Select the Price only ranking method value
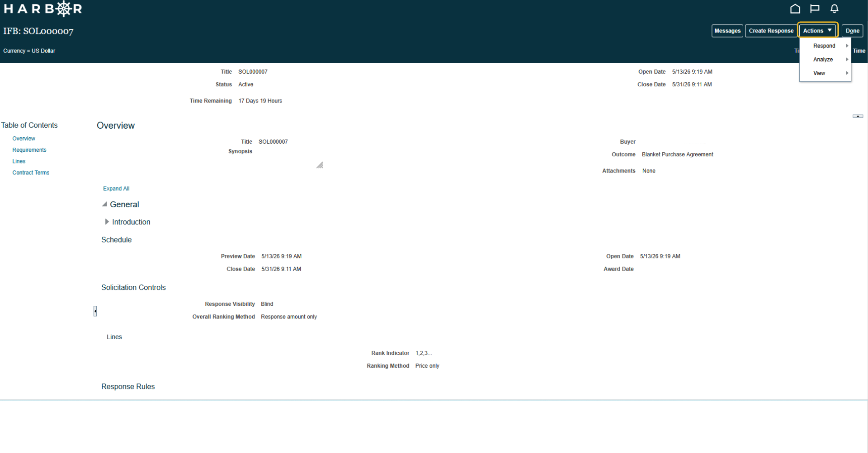 point(427,366)
